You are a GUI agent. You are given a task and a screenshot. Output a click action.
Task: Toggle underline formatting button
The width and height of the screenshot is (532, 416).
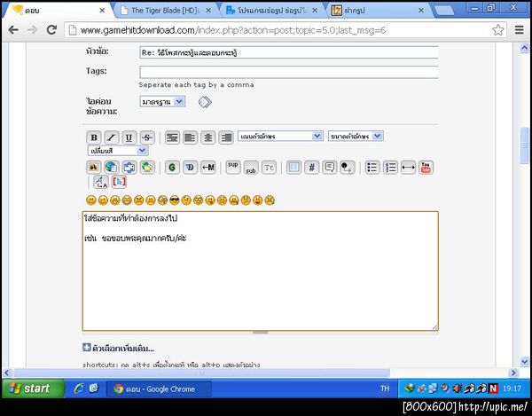(129, 137)
